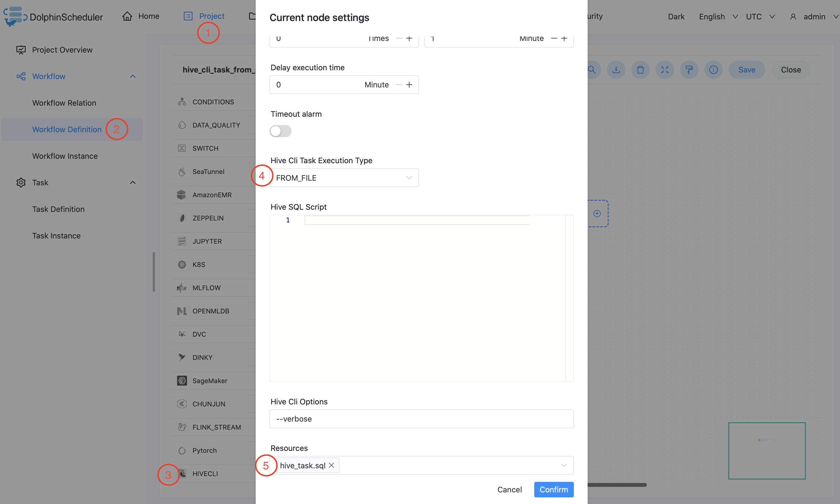Cancel the node settings dialog

pyautogui.click(x=509, y=489)
